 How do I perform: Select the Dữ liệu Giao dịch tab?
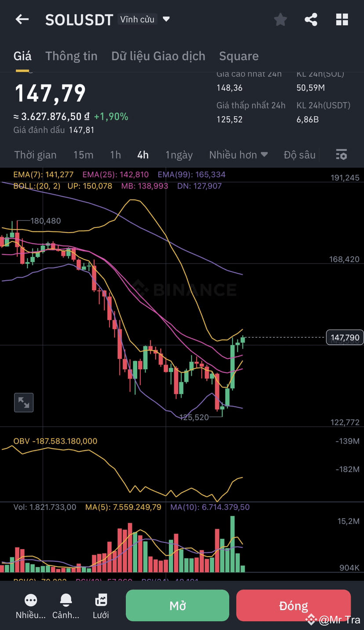click(158, 56)
